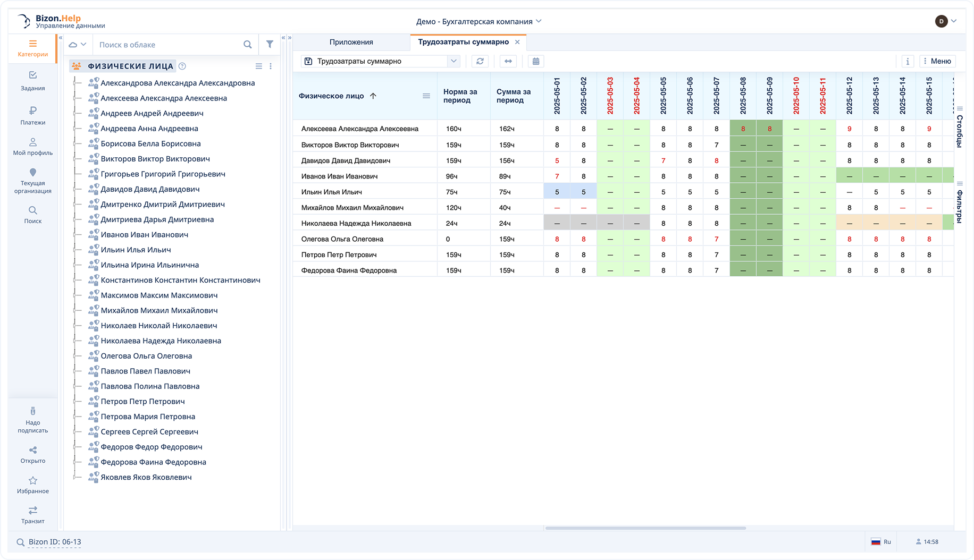
Task: Open Избранное favorites in sidebar
Action: [x=32, y=485]
